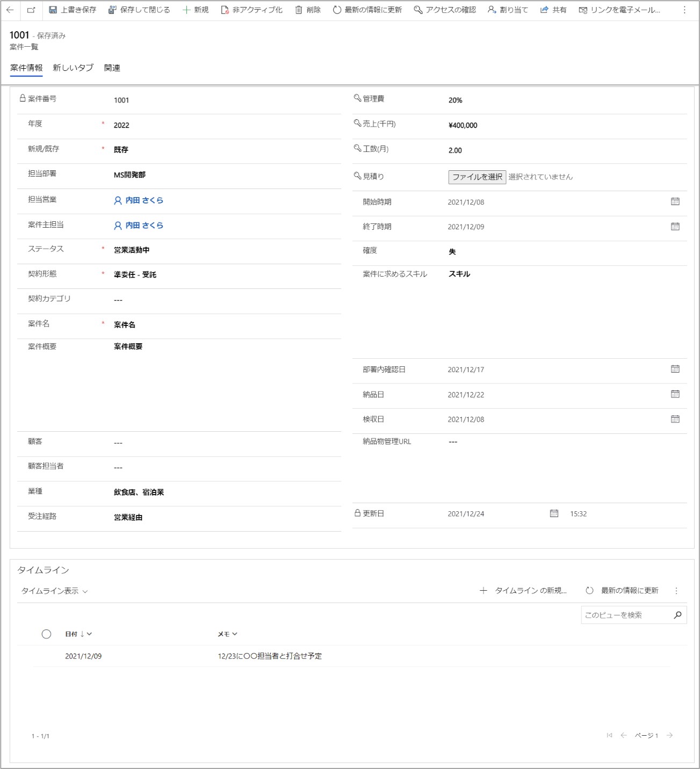Go to next page in timeline
700x769 pixels.
click(669, 735)
